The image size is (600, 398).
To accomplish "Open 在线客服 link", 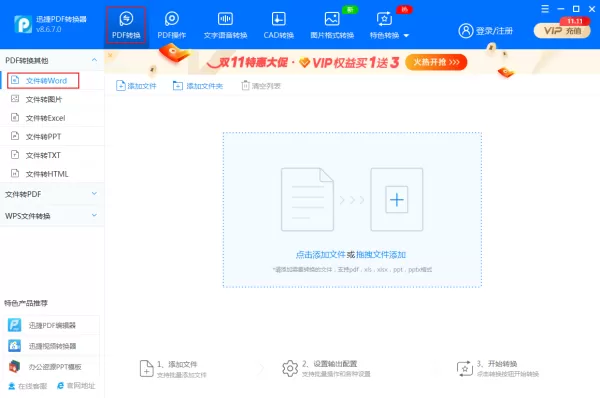I will [28, 386].
